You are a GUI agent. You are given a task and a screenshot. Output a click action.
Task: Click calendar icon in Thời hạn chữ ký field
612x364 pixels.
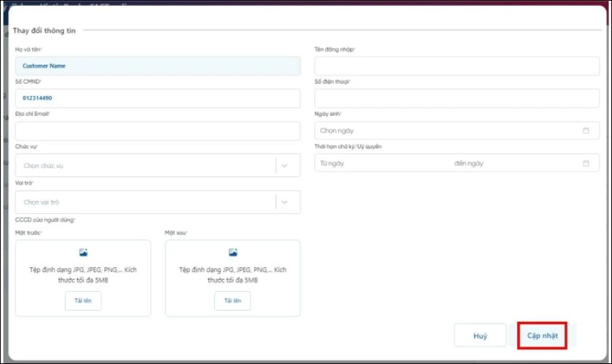(586, 164)
